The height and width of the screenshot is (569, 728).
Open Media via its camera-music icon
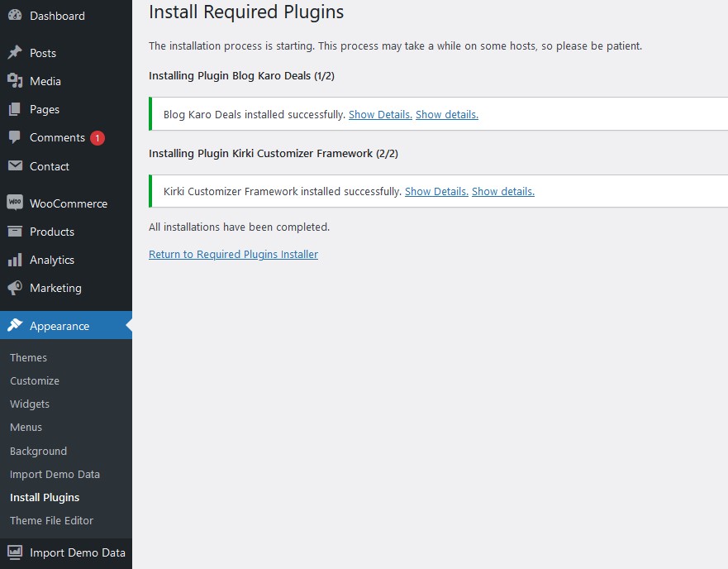click(x=15, y=81)
